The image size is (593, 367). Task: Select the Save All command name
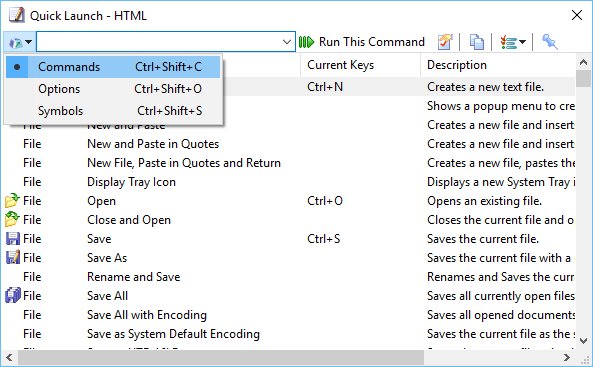pos(107,295)
